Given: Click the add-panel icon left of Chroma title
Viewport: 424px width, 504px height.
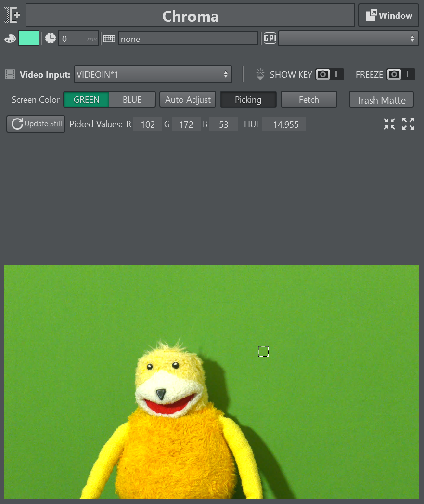Looking at the screenshot, I should pos(13,15).
